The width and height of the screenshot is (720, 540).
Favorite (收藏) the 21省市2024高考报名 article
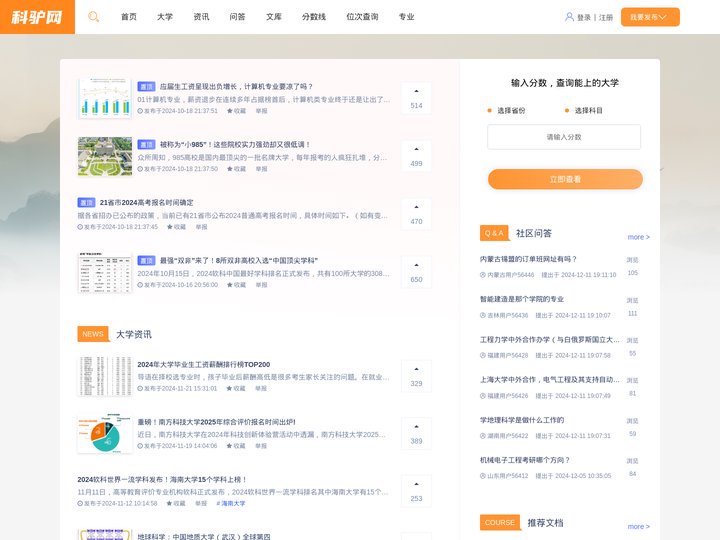[176, 227]
